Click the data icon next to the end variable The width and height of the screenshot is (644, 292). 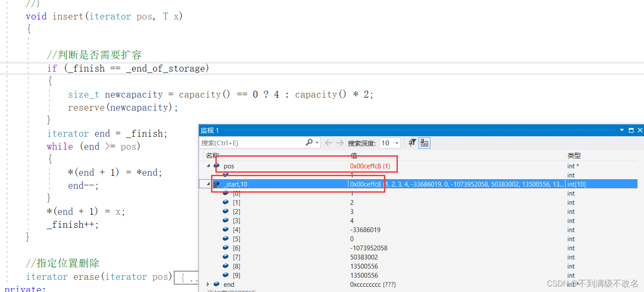[x=216, y=284]
